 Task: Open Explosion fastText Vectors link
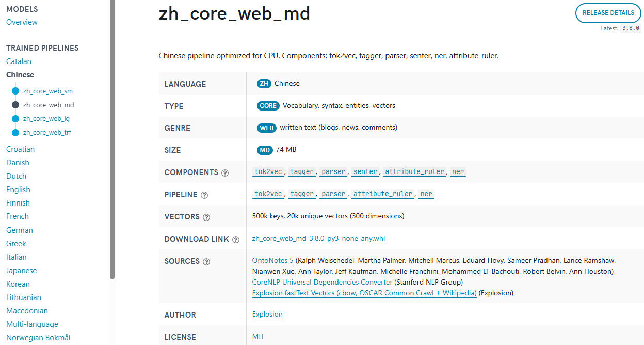point(364,293)
